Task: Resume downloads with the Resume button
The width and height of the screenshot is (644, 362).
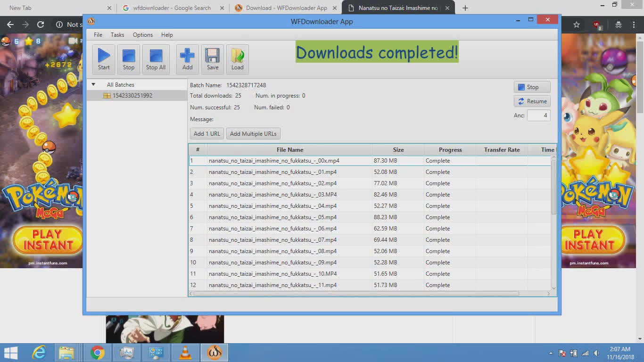Action: coord(532,101)
